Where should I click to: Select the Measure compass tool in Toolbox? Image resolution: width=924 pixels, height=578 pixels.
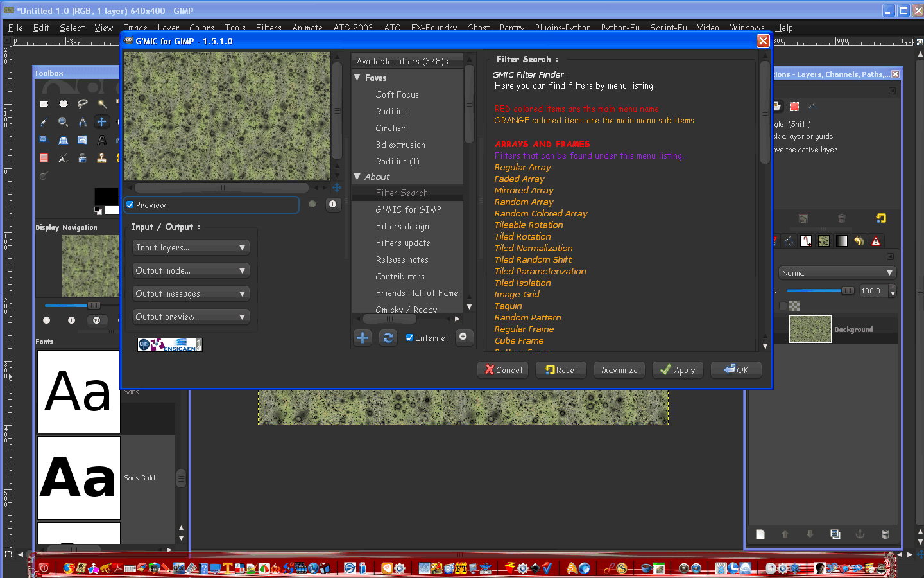tap(82, 121)
